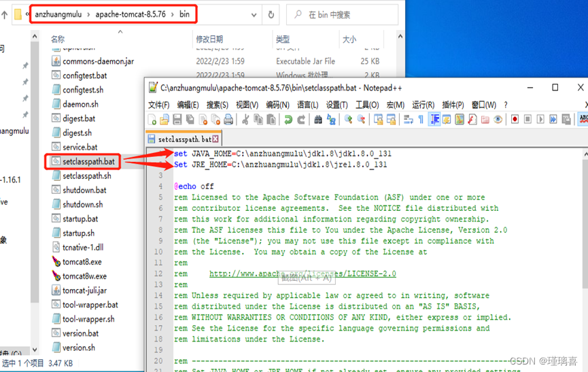
Task: Click the Open file toolbar icon
Action: coord(165,120)
